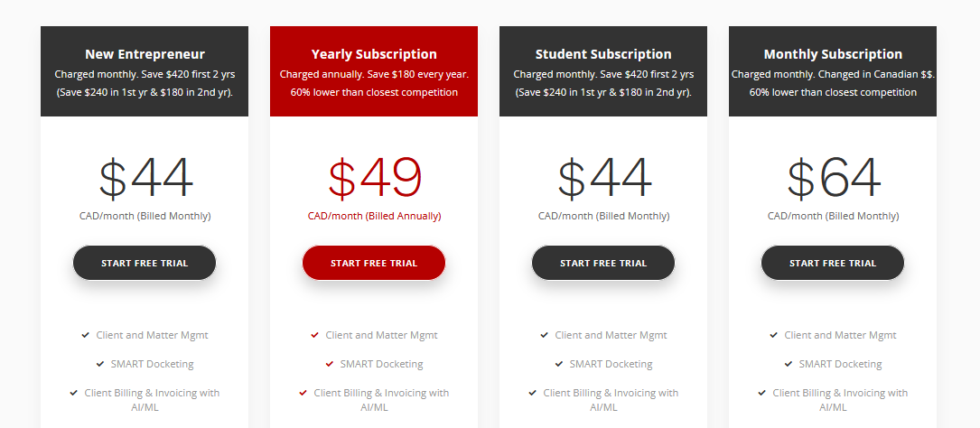Image resolution: width=980 pixels, height=428 pixels.
Task: Click checkmark beside Student SMART Docketing
Action: pos(559,364)
